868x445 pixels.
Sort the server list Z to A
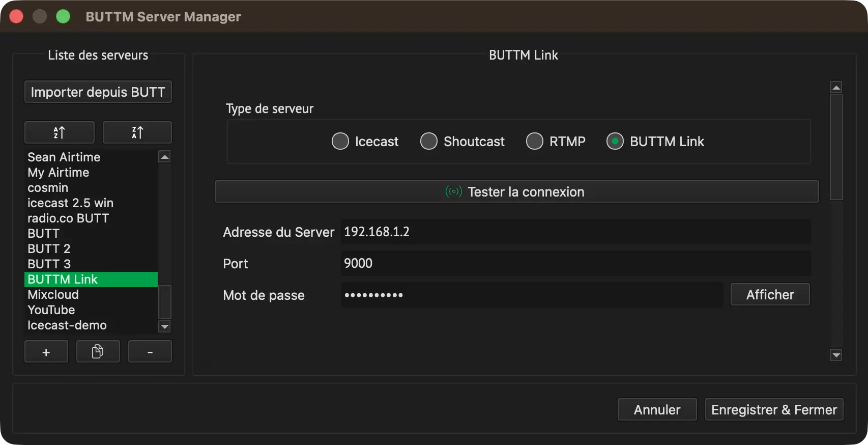(x=137, y=132)
